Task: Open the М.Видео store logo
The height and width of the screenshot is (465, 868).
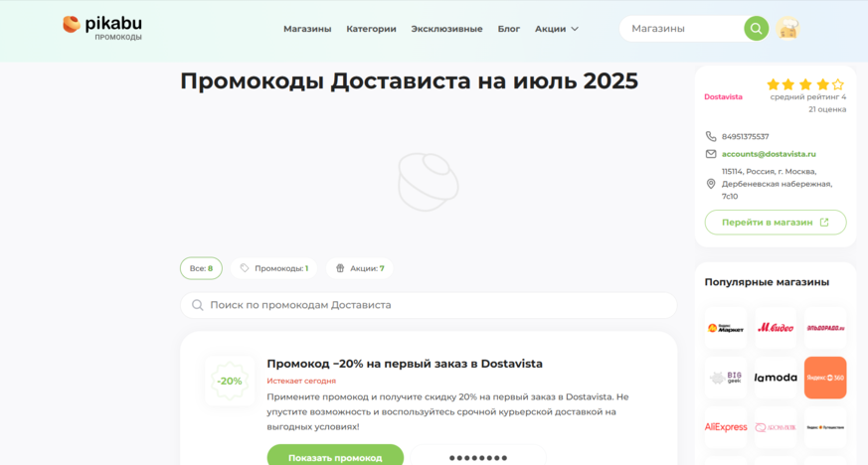Action: pos(776,328)
